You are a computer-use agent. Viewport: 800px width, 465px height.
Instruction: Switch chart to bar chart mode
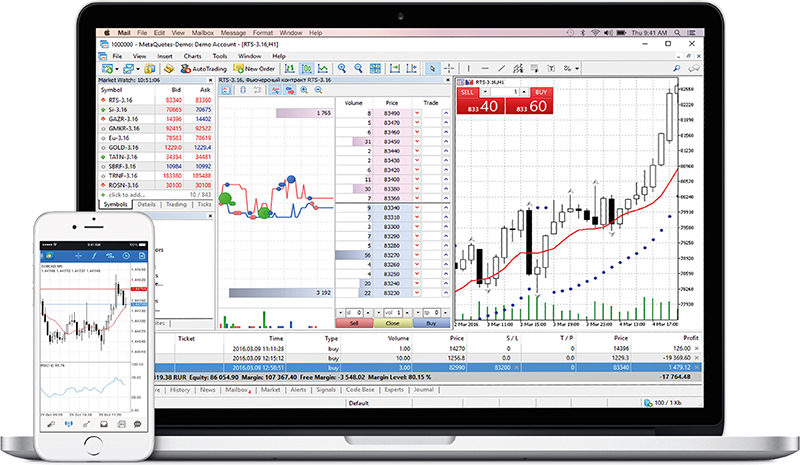point(289,68)
